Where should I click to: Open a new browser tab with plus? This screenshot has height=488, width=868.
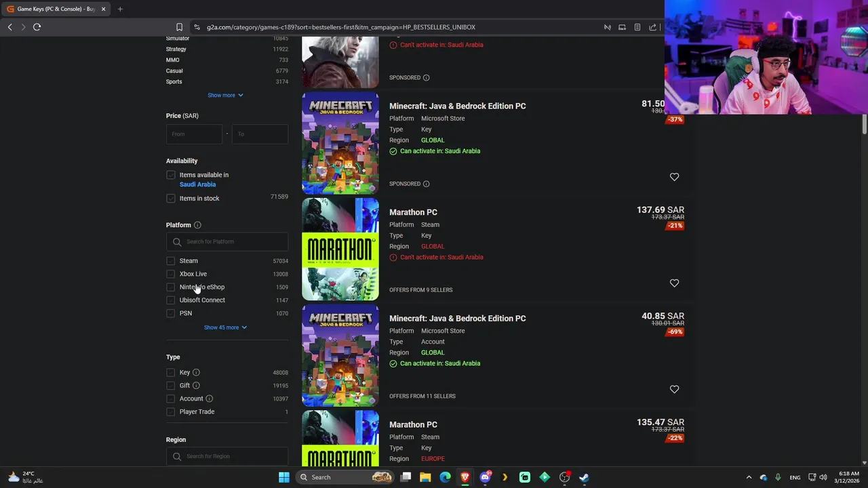[x=120, y=9]
